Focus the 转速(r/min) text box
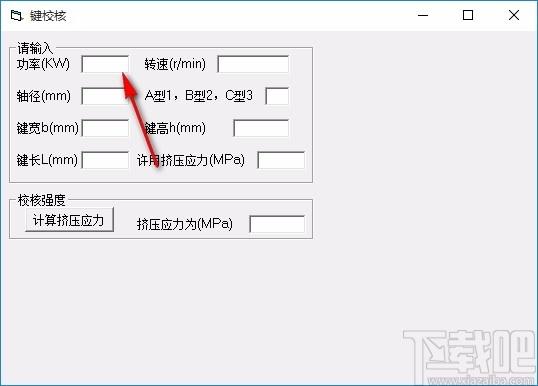The width and height of the screenshot is (538, 386). pyautogui.click(x=253, y=64)
